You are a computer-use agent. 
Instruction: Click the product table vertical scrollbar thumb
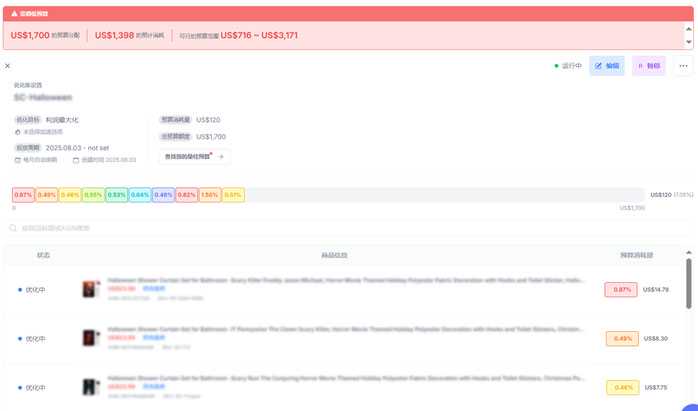[x=689, y=284]
